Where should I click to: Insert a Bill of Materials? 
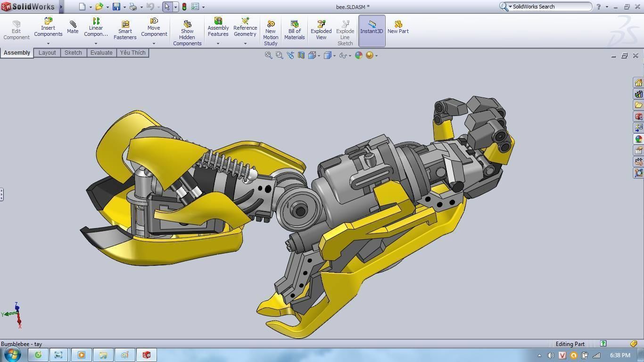pyautogui.click(x=294, y=30)
